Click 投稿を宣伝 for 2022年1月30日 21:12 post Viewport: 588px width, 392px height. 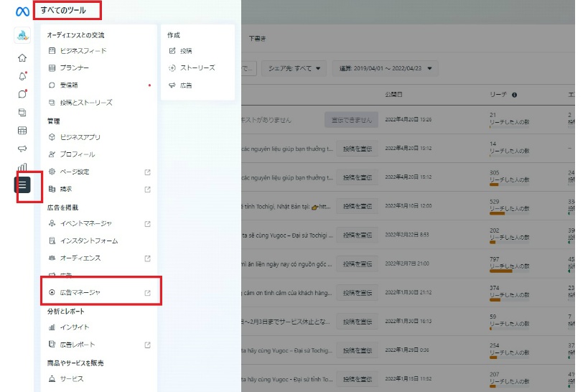pyautogui.click(x=358, y=293)
